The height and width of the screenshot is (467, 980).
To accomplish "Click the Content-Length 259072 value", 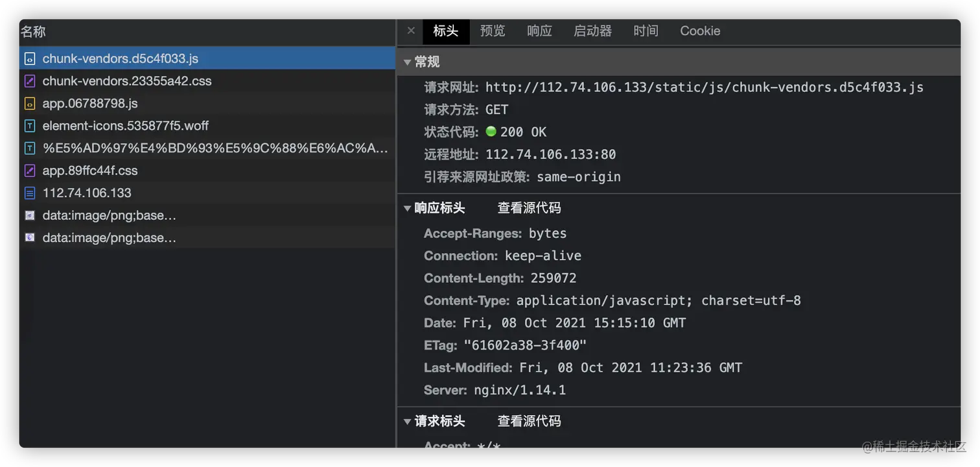I will [554, 278].
